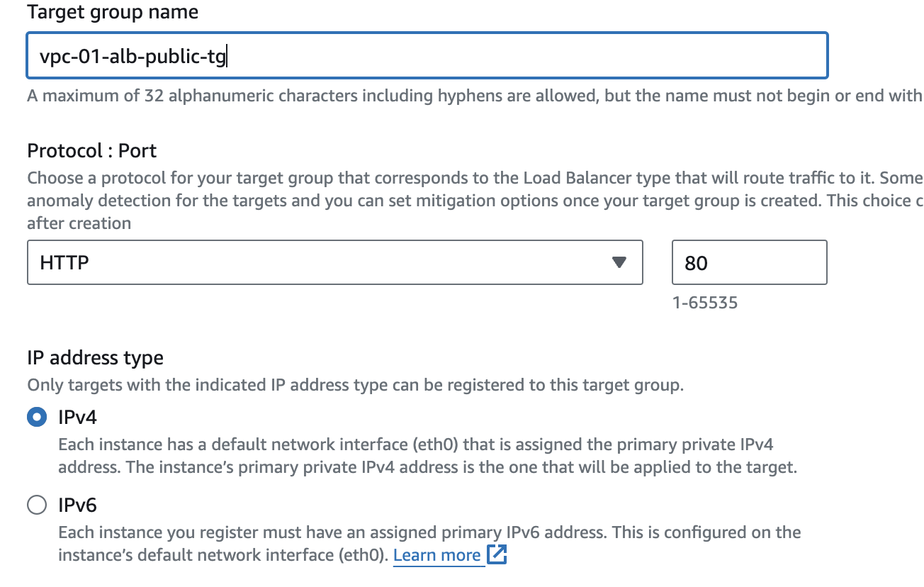Click the external link icon beside Learn more

(497, 554)
